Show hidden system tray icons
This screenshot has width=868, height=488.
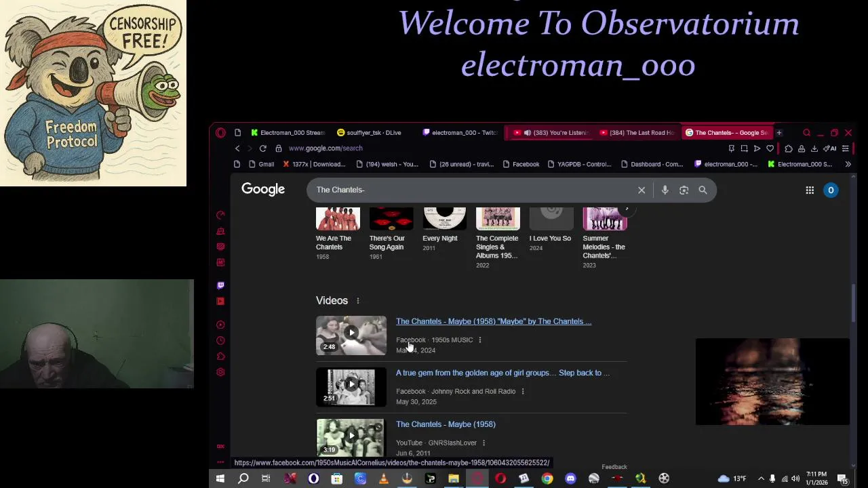click(761, 479)
